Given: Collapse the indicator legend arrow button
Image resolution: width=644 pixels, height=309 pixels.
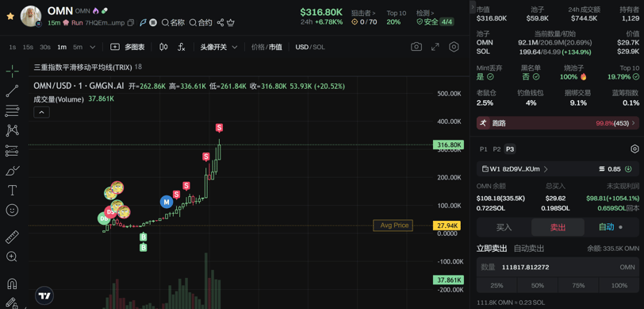Looking at the screenshot, I should click(x=41, y=112).
